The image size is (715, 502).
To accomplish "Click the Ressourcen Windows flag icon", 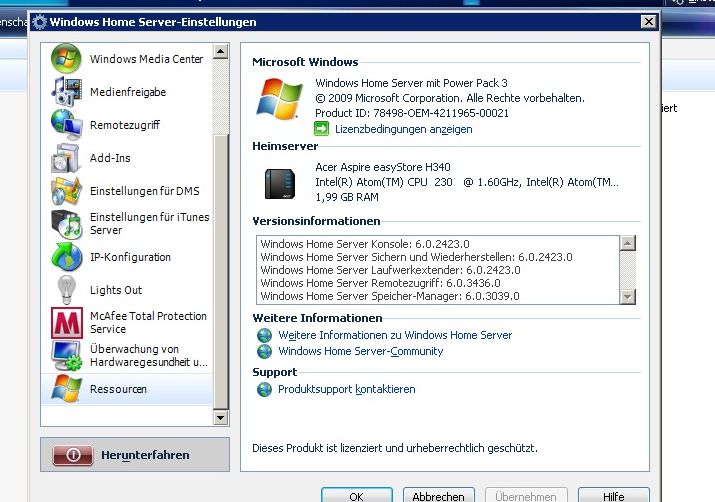I will tap(66, 389).
